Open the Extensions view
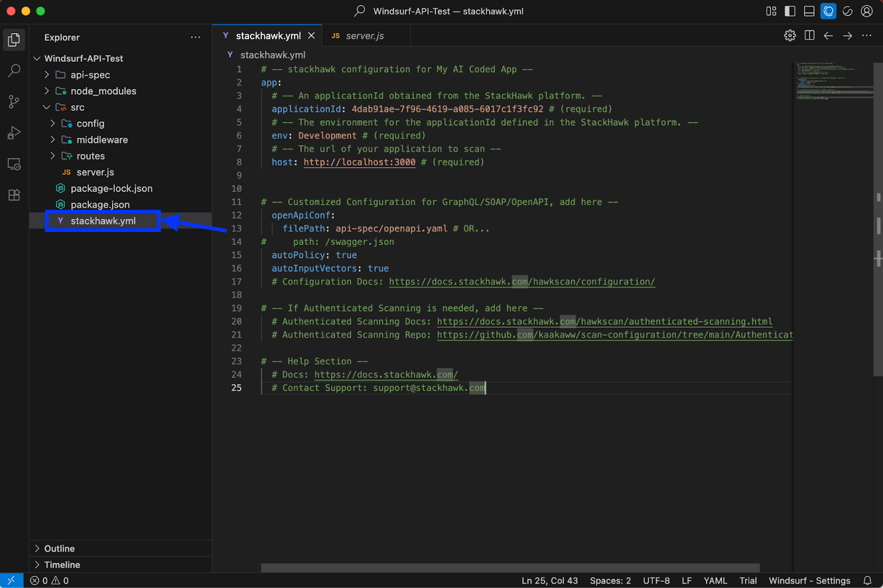The height and width of the screenshot is (588, 883). pos(14,195)
